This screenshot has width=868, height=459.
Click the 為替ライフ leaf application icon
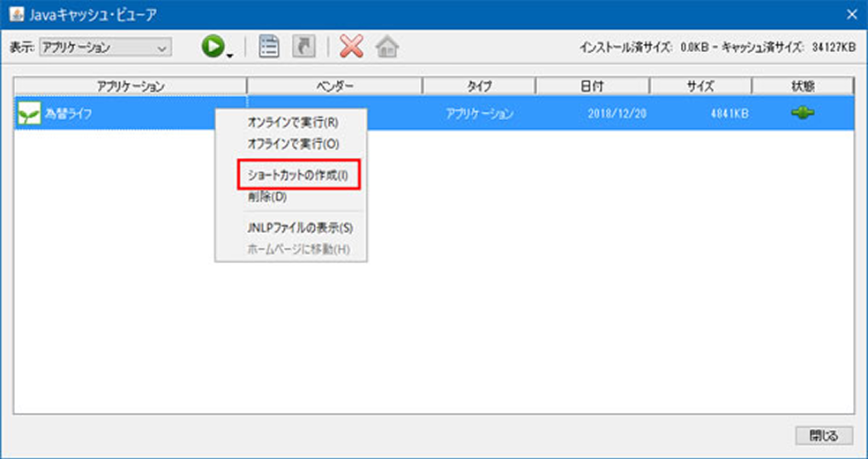click(x=29, y=114)
